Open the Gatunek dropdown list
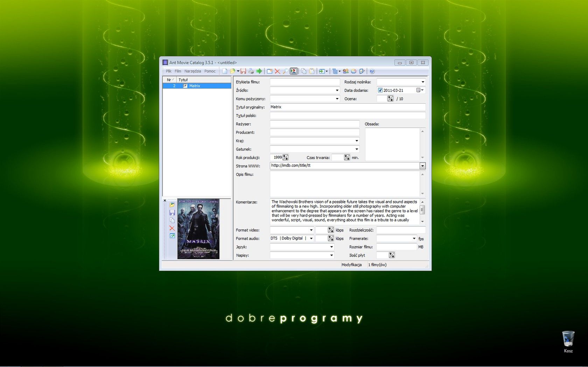 point(357,149)
